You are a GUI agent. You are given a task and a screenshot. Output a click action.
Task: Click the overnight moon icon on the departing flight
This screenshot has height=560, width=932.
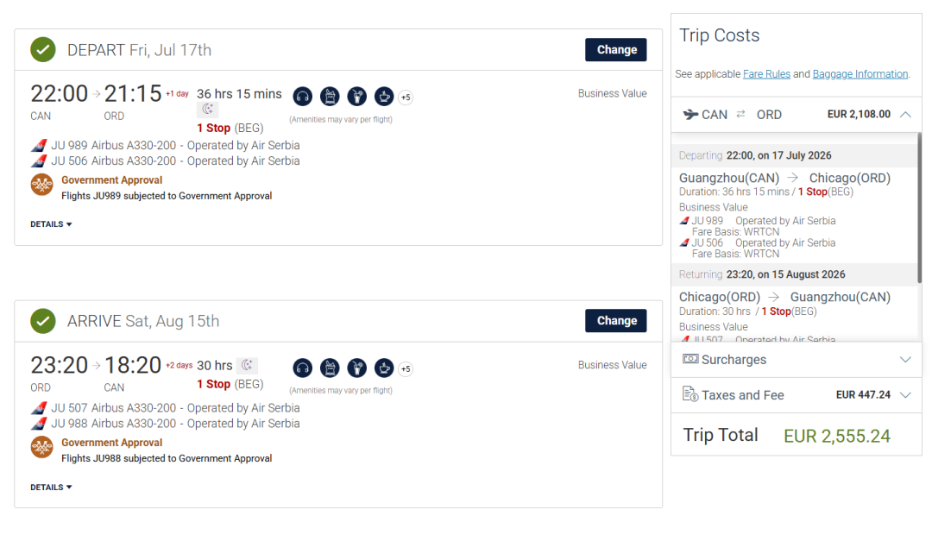[207, 110]
